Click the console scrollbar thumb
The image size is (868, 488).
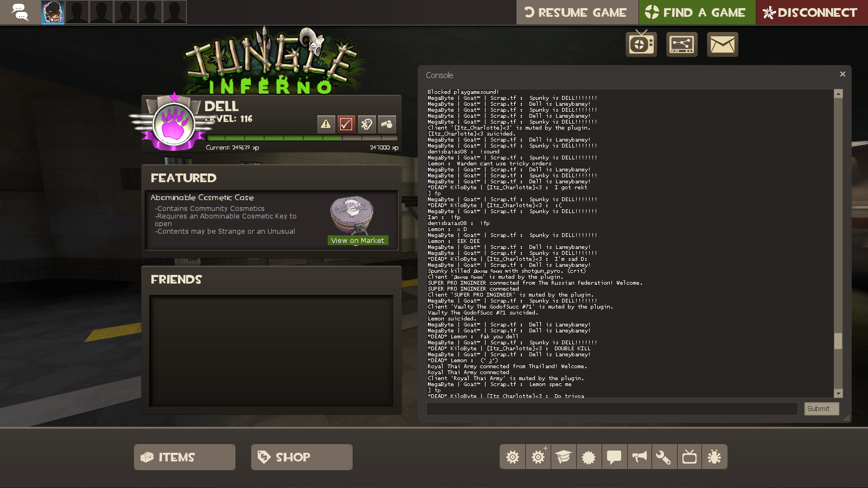click(838, 341)
